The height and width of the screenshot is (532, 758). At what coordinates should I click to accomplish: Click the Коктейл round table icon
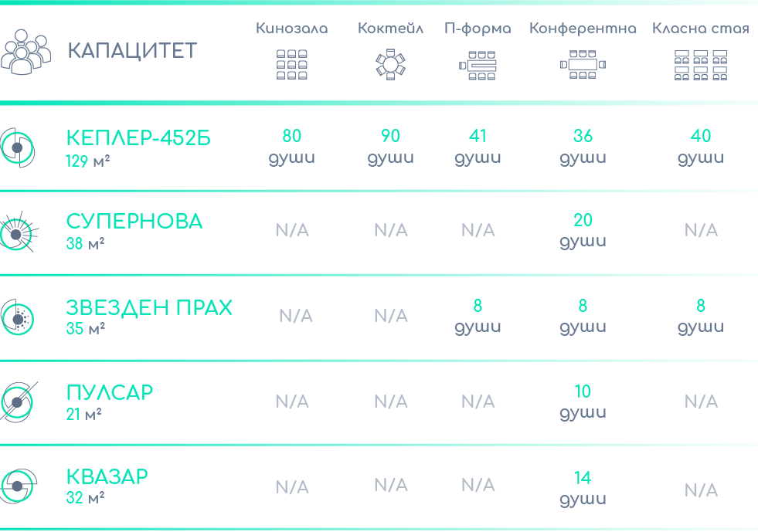pos(390,65)
